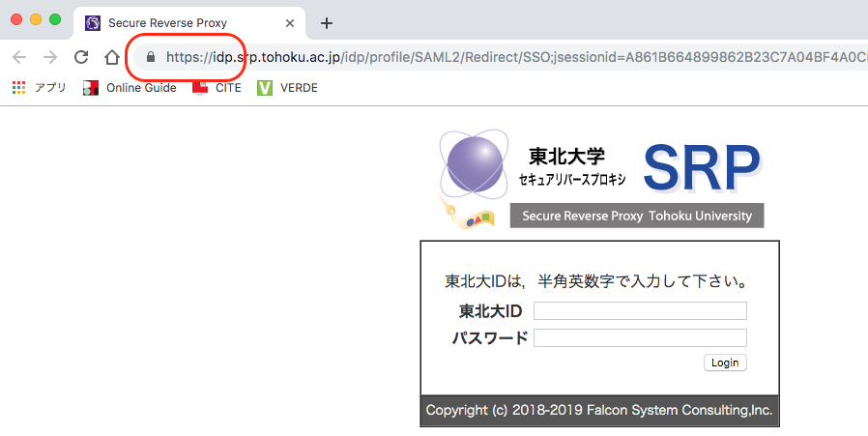Open the browser home page
Screen dimensions: 868x436
tap(112, 57)
